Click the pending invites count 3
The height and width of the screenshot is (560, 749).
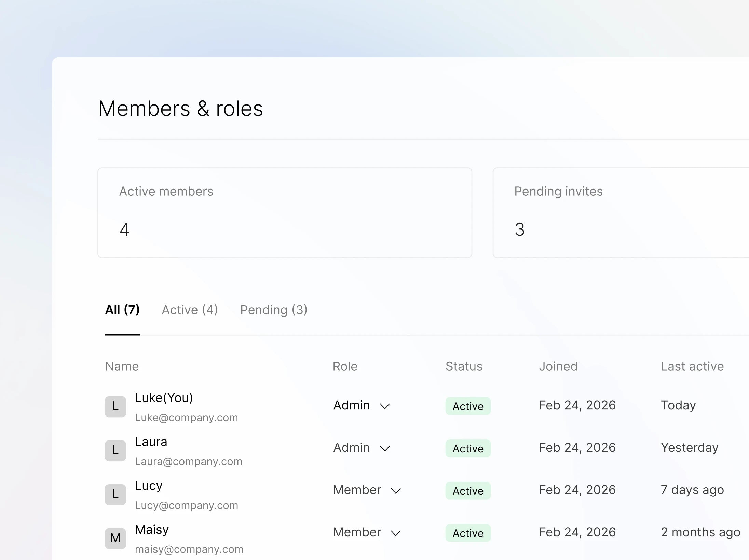pyautogui.click(x=520, y=229)
